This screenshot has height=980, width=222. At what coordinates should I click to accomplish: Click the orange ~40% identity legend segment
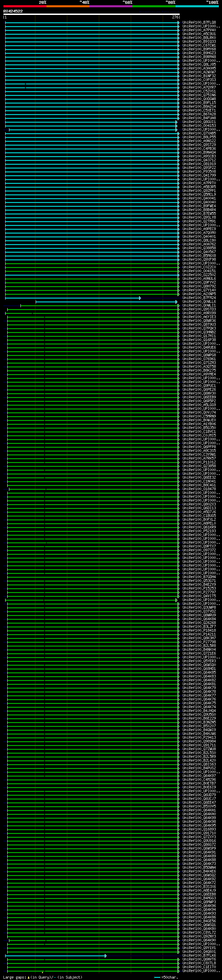tap(68, 6)
